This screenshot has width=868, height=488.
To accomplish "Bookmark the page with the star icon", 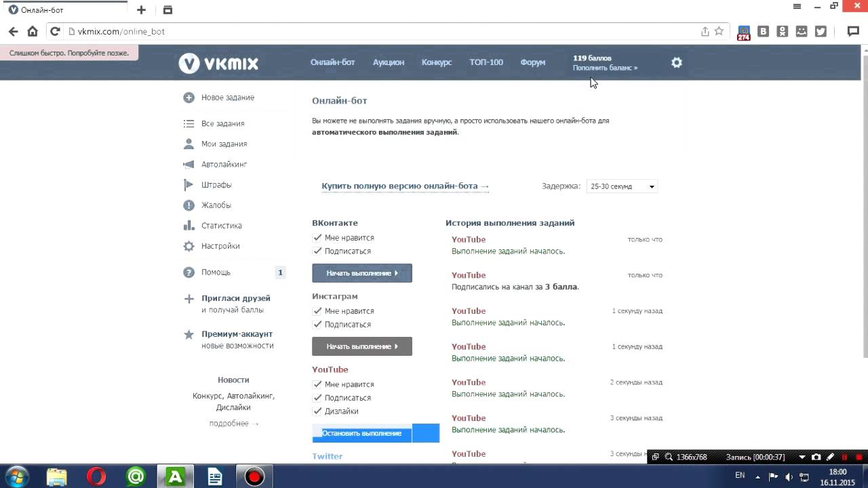I will (x=719, y=31).
